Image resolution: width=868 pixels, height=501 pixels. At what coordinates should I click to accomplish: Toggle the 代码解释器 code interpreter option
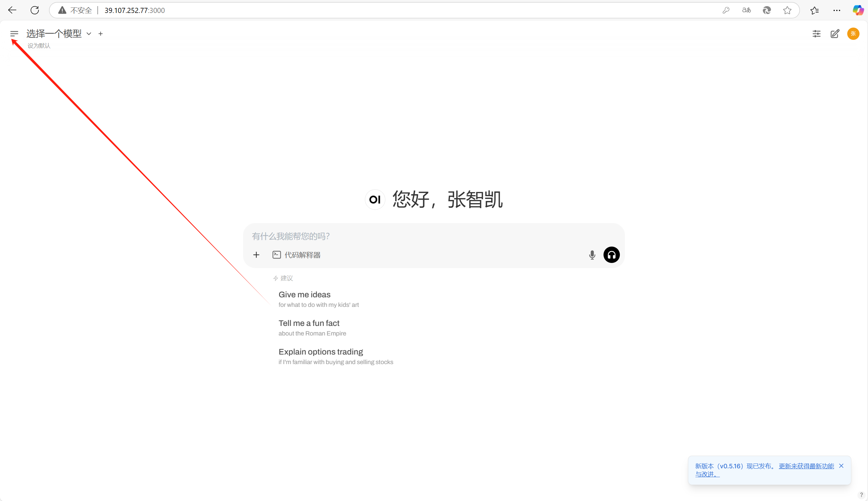[x=296, y=255]
